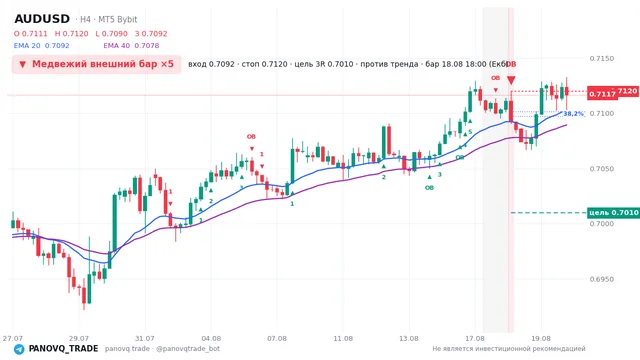This screenshot has width=640, height=360.
Task: Click the 'panovq.trade · @panovqtrade_bot' text
Action: tap(162, 349)
